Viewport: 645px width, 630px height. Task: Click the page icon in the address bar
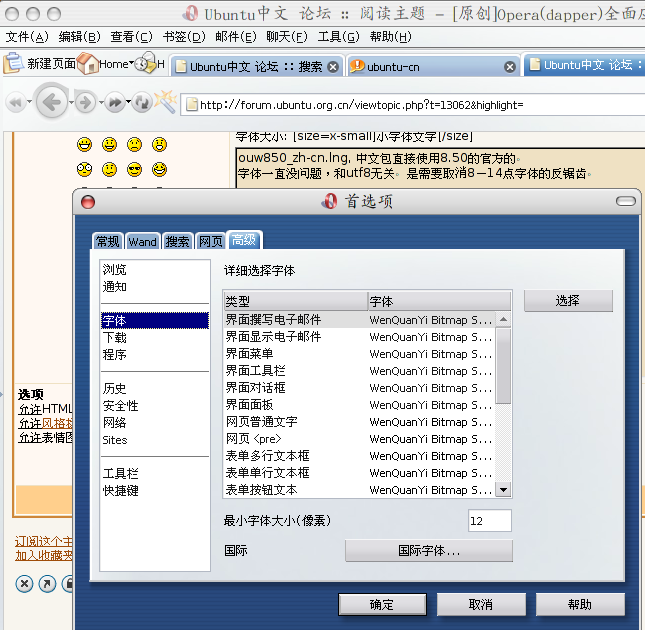(192, 104)
